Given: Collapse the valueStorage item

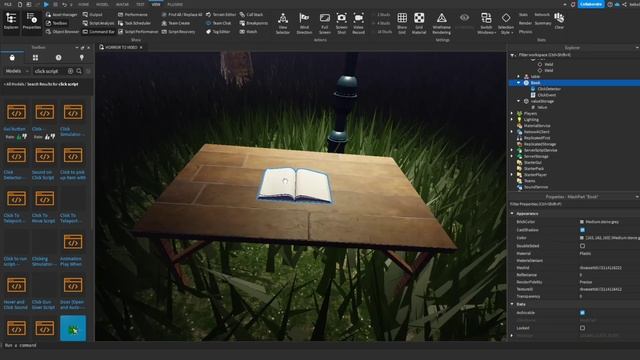Looking at the screenshot, I should click(x=519, y=101).
